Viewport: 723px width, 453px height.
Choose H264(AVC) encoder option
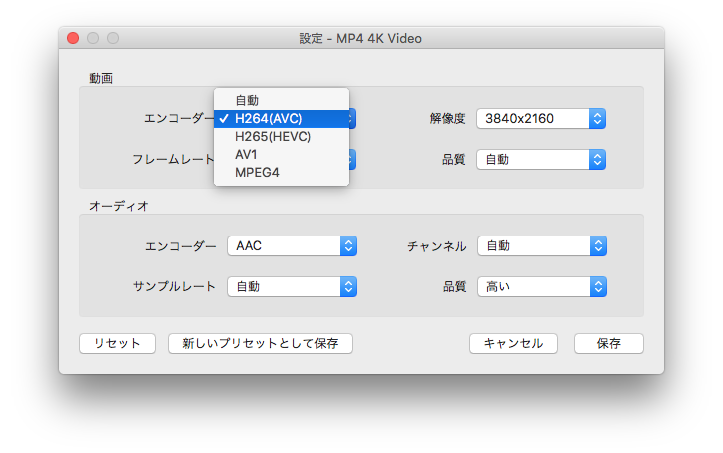coord(268,119)
